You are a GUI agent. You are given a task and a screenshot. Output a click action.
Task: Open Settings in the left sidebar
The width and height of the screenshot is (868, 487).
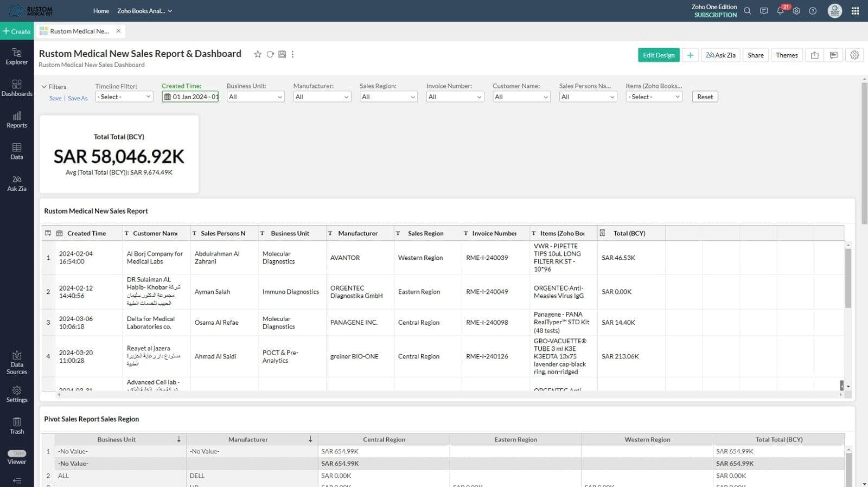pyautogui.click(x=17, y=394)
